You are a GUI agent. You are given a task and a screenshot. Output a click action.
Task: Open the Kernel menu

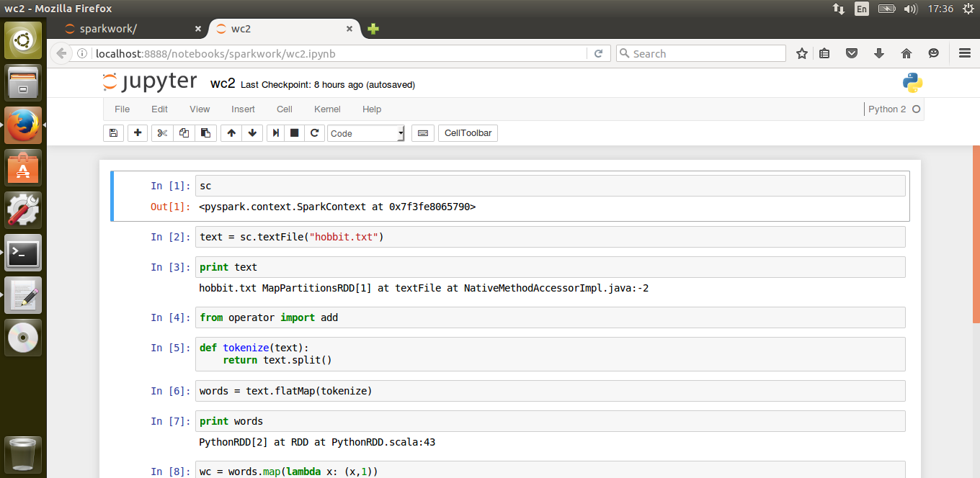pyautogui.click(x=327, y=109)
